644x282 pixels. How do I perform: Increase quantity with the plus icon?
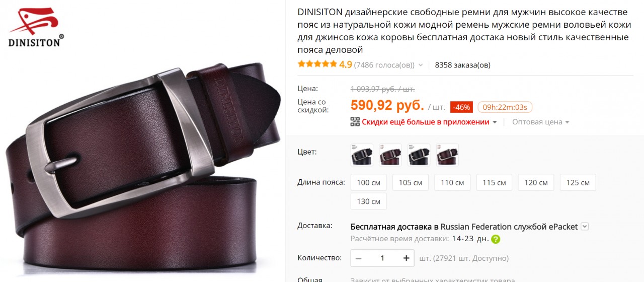(406, 258)
